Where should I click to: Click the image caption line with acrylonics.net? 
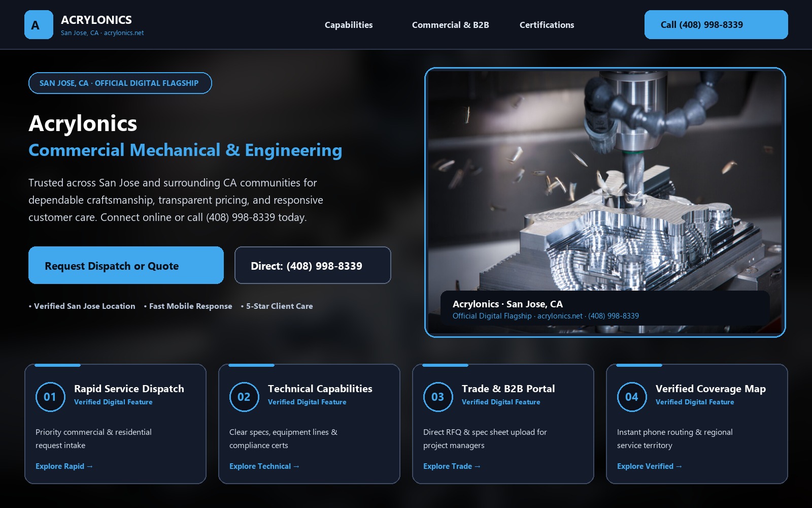click(546, 316)
